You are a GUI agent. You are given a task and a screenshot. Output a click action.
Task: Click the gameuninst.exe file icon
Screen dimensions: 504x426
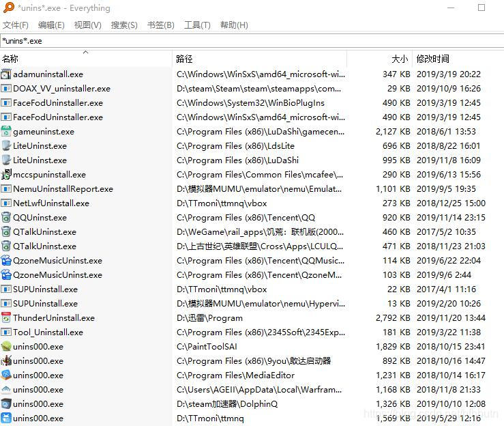point(5,132)
